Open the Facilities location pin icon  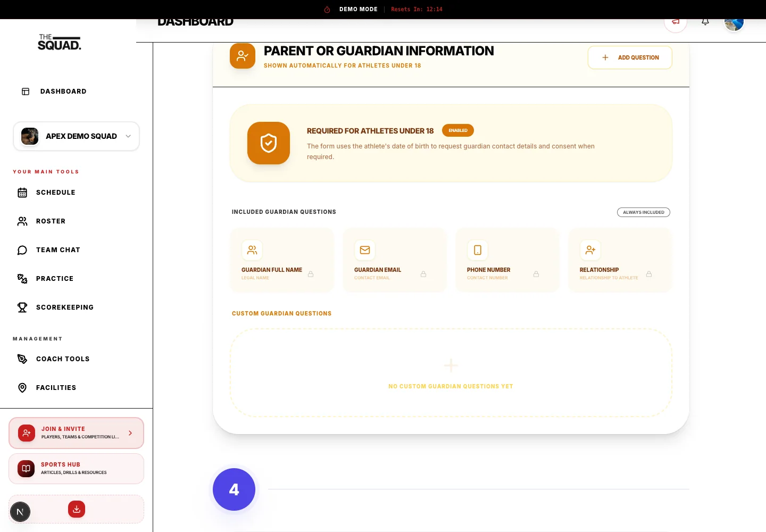22,388
